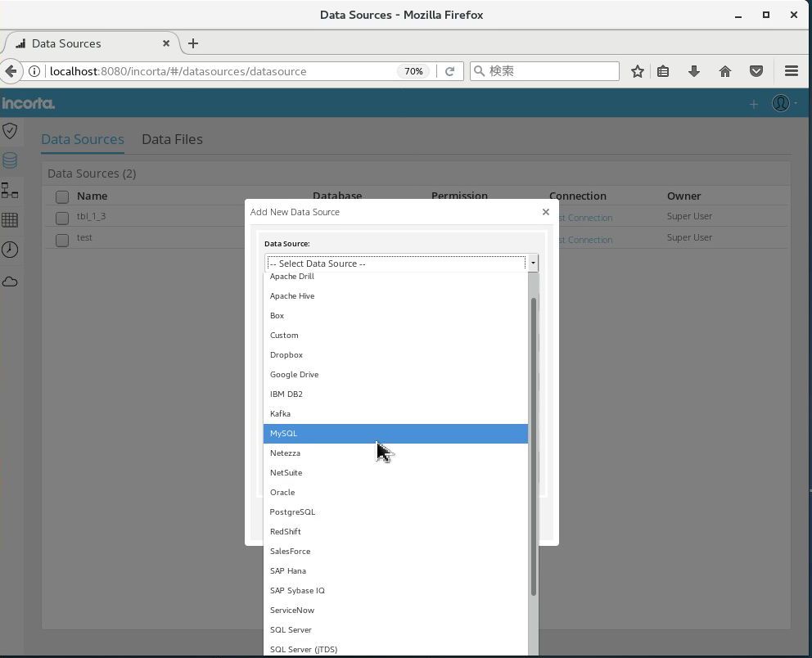
Task: Switch to the Data Sources tab
Action: [x=83, y=139]
